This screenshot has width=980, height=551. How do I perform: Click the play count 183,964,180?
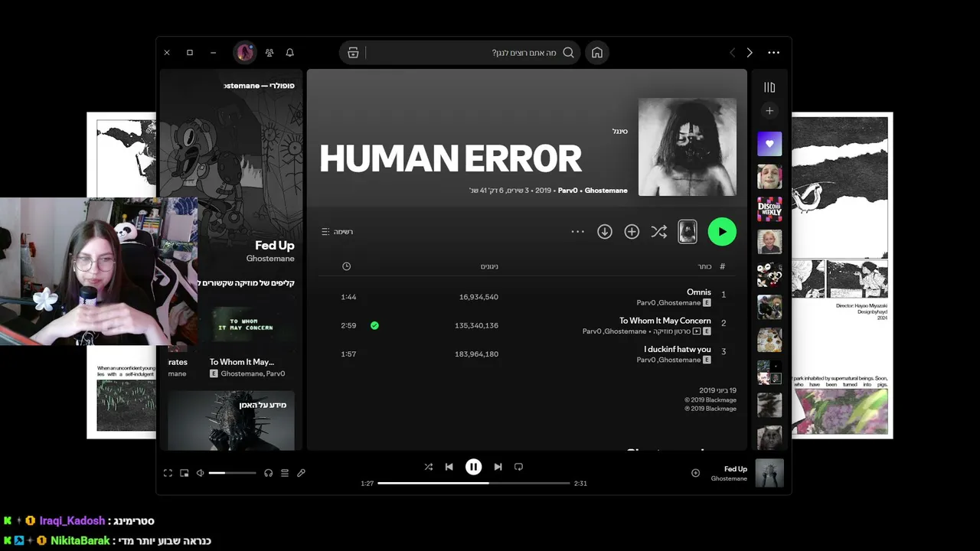coord(476,354)
